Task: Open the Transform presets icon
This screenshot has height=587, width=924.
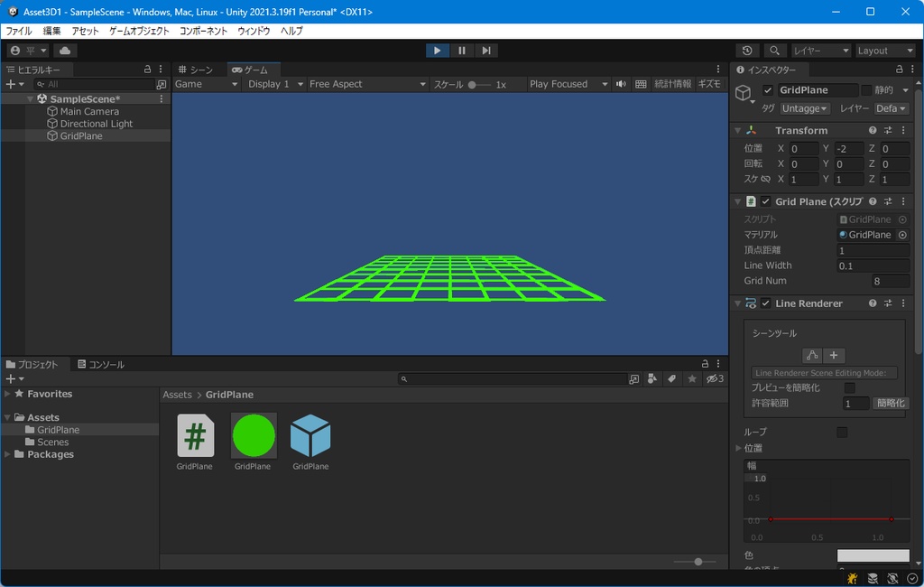Action: point(888,130)
